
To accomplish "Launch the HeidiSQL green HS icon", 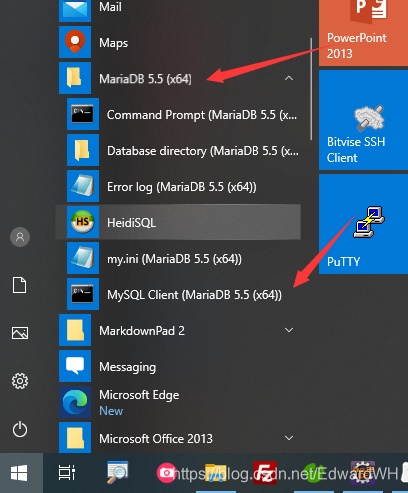I will point(83,222).
